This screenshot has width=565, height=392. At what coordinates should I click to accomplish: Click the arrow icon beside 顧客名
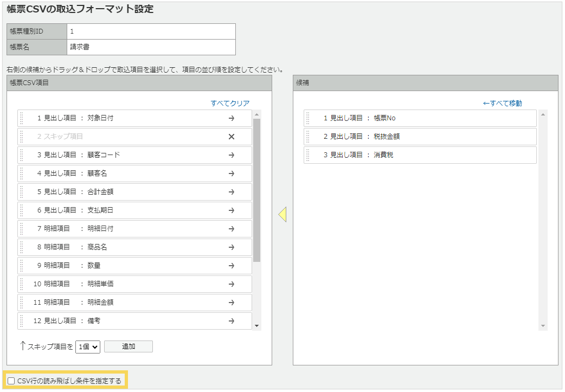232,173
